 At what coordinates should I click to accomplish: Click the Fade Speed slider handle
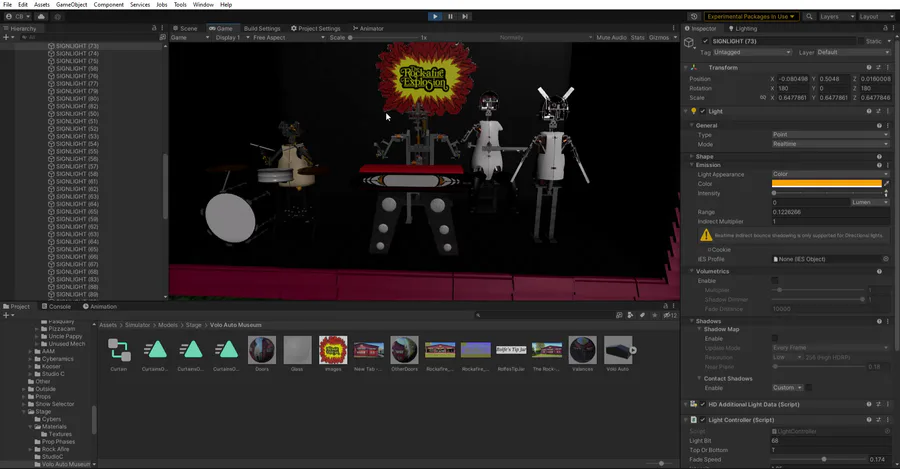click(824, 459)
